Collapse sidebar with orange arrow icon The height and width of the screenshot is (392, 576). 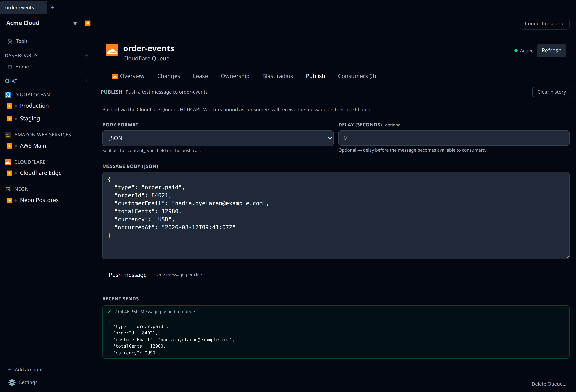[x=88, y=23]
